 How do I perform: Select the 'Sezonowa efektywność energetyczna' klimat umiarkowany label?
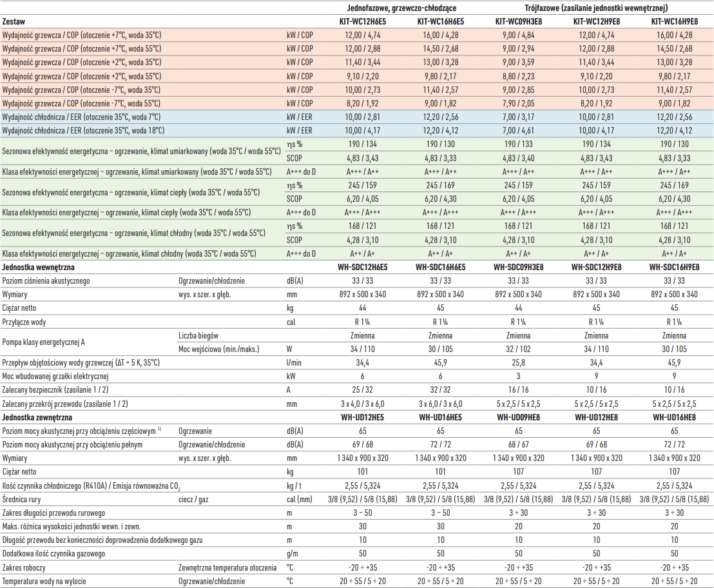point(141,152)
